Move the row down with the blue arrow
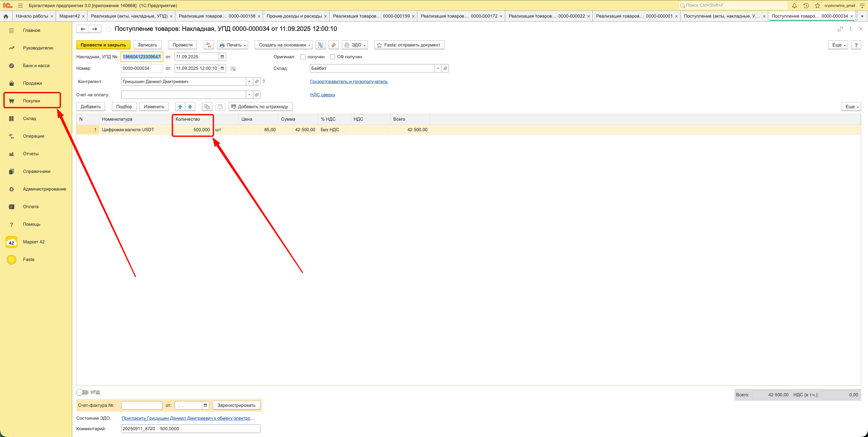868x437 pixels. click(x=190, y=106)
